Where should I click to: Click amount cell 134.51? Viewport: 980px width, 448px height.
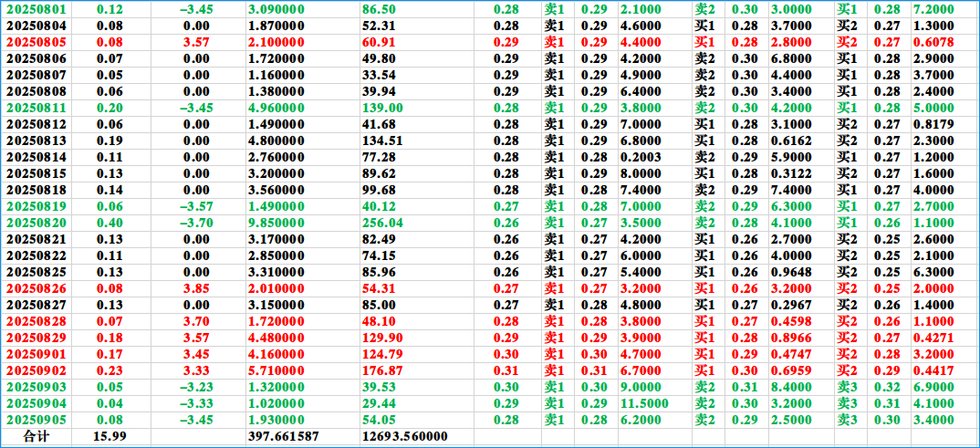tap(382, 140)
